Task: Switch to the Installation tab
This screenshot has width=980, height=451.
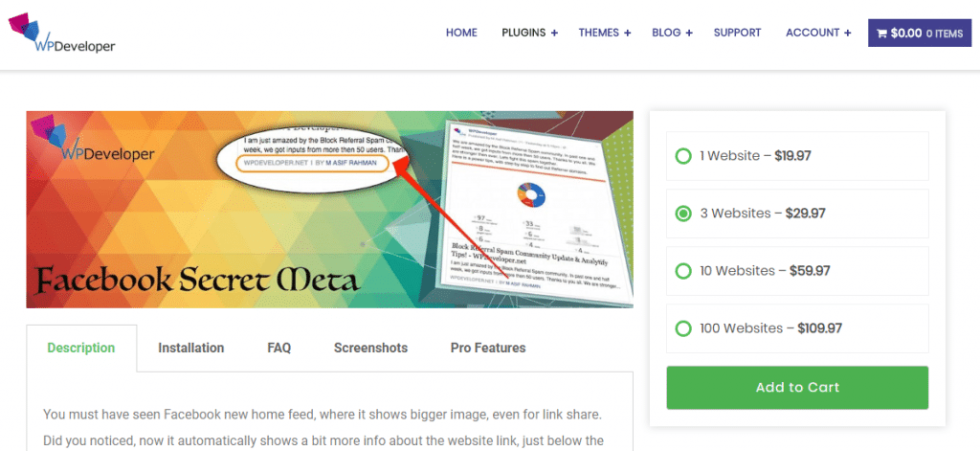Action: 191,348
